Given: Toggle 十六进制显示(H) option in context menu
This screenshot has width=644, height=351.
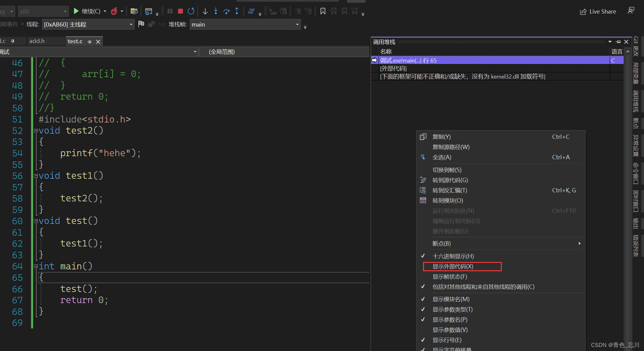Looking at the screenshot, I should click(453, 256).
